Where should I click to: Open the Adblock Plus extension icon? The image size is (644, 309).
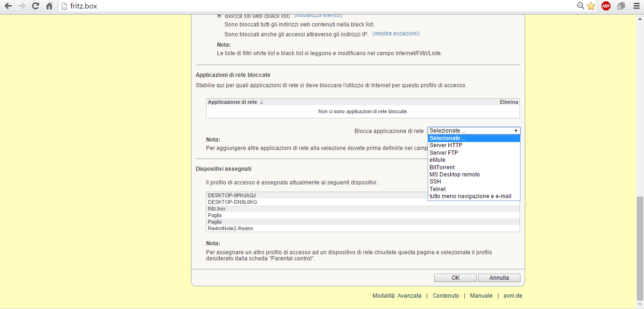point(606,6)
